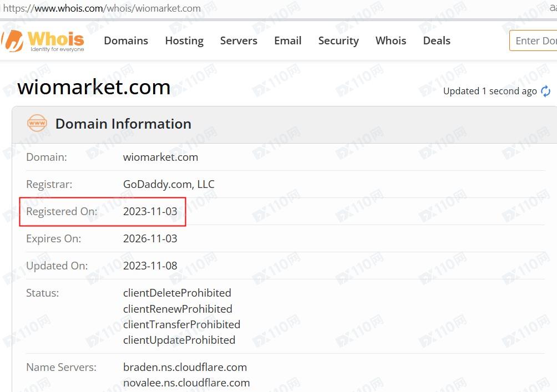Viewport: 557px width, 392px height.
Task: Open the Hosting menu
Action: (184, 41)
